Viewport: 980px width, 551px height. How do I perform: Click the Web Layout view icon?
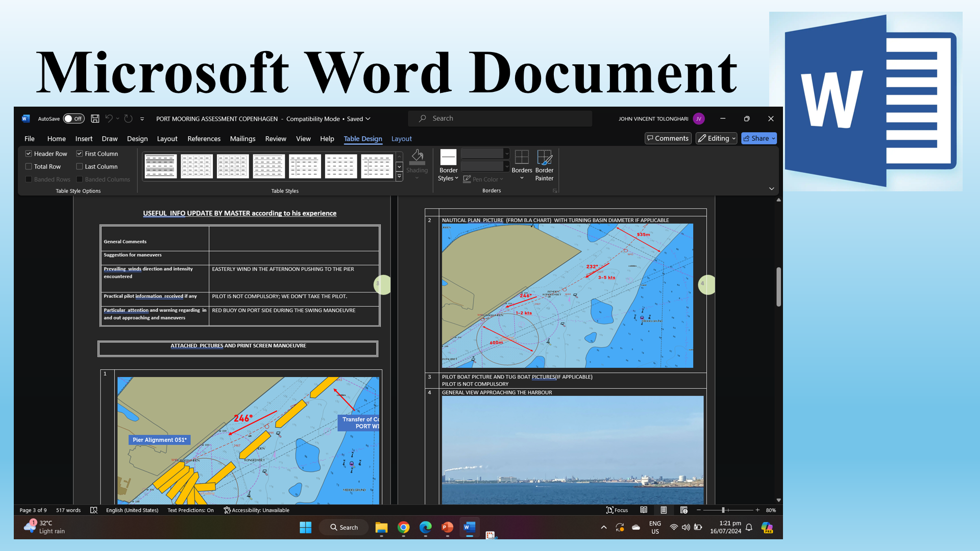tap(684, 510)
